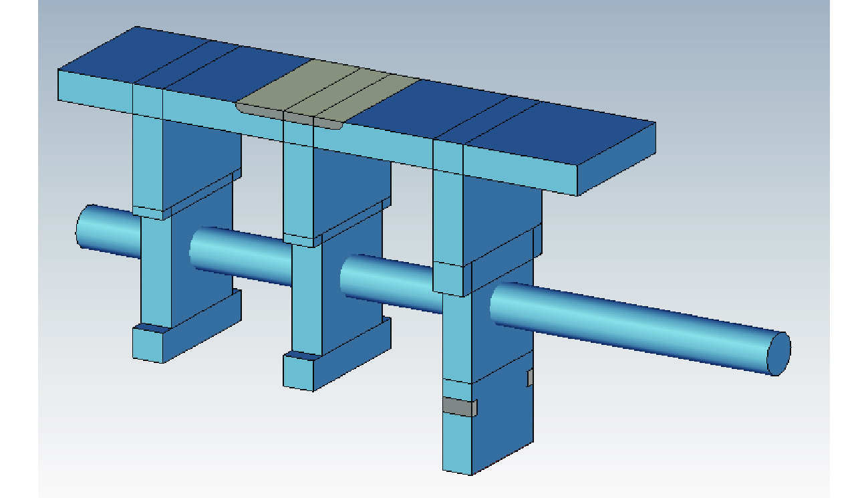
Task: Click the circular end face of the rod
Action: 777,352
